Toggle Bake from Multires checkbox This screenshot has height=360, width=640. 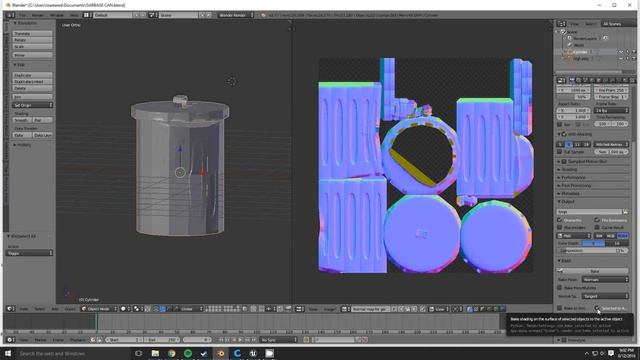560,288
